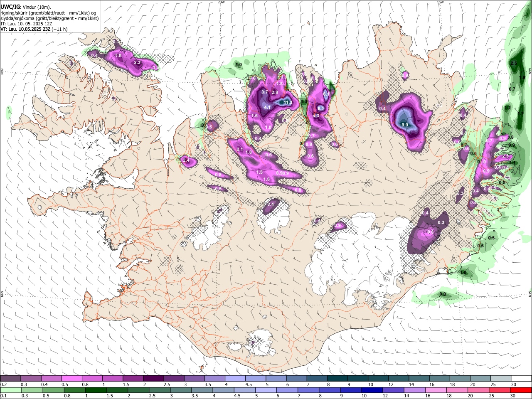The image size is (532, 399).
Task: Click the 2.5 rain value offshore
Action: (x=514, y=63)
